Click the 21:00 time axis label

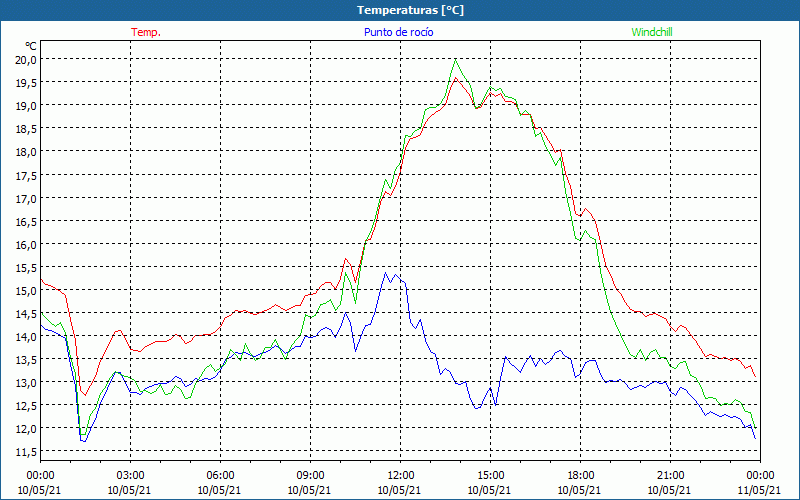pyautogui.click(x=670, y=476)
